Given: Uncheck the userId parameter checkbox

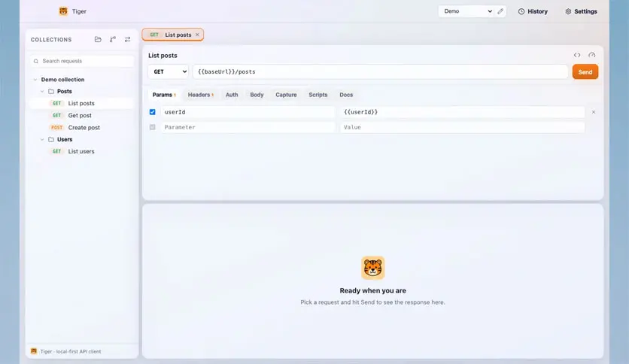Looking at the screenshot, I should pyautogui.click(x=153, y=112).
